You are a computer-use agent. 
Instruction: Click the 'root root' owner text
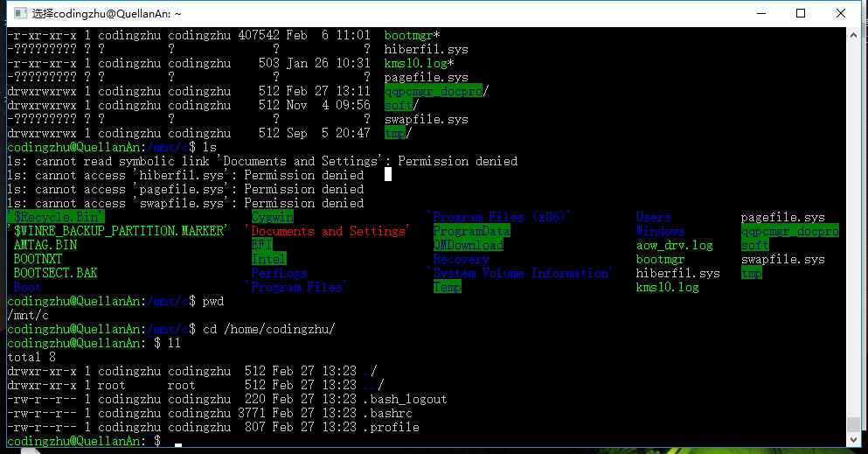click(x=146, y=385)
